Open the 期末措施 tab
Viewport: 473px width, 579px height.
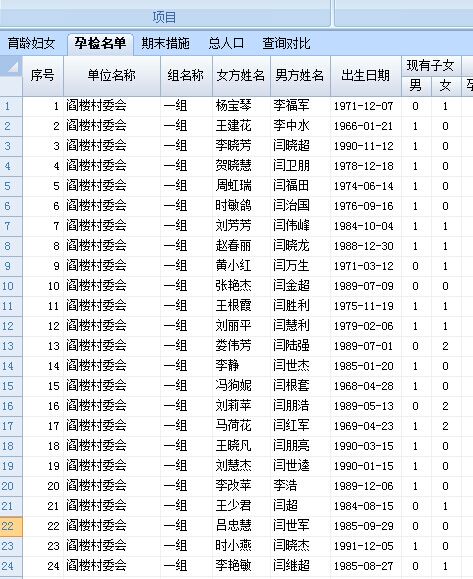pyautogui.click(x=165, y=44)
